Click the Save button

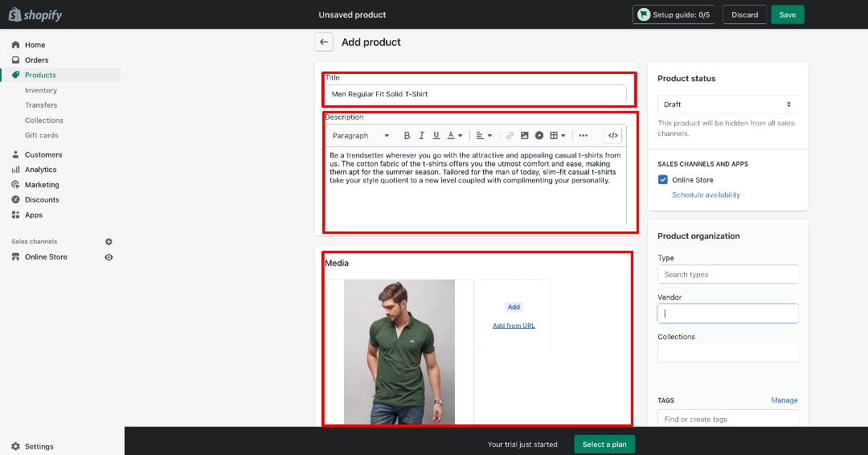point(787,15)
